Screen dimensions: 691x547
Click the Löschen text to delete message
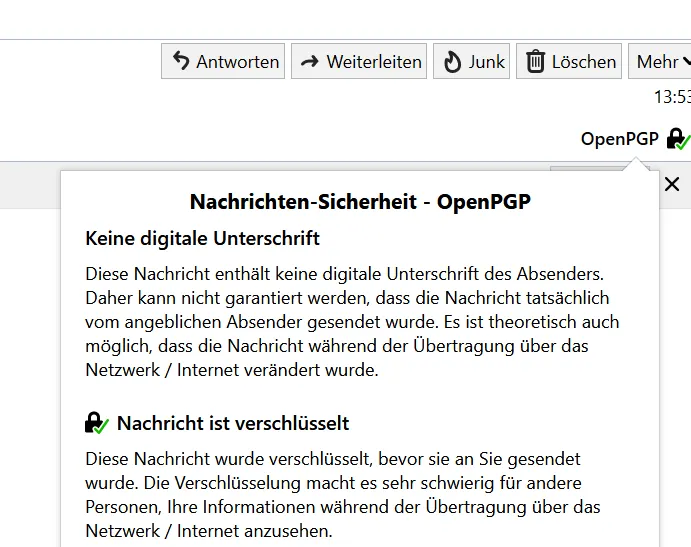[x=584, y=62]
